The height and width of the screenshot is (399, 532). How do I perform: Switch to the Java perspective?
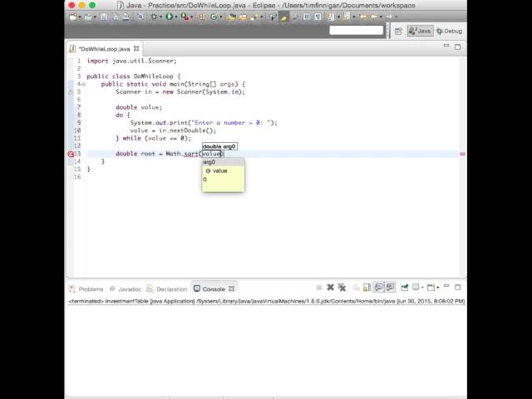click(x=420, y=31)
